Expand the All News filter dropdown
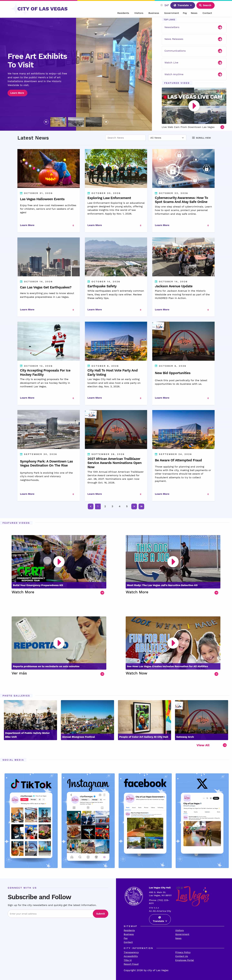The width and height of the screenshot is (232, 980). pyautogui.click(x=167, y=138)
